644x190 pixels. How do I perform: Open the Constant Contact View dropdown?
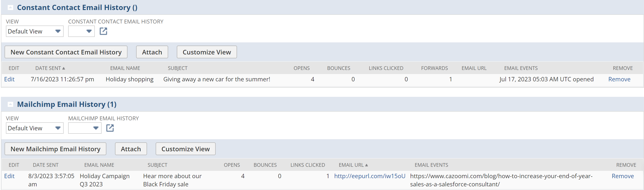click(x=35, y=31)
